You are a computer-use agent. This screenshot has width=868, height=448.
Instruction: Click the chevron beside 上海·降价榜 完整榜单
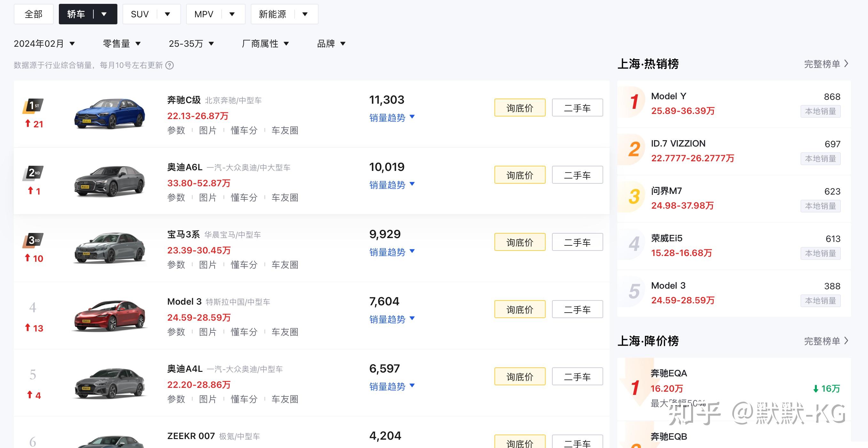[x=846, y=341]
